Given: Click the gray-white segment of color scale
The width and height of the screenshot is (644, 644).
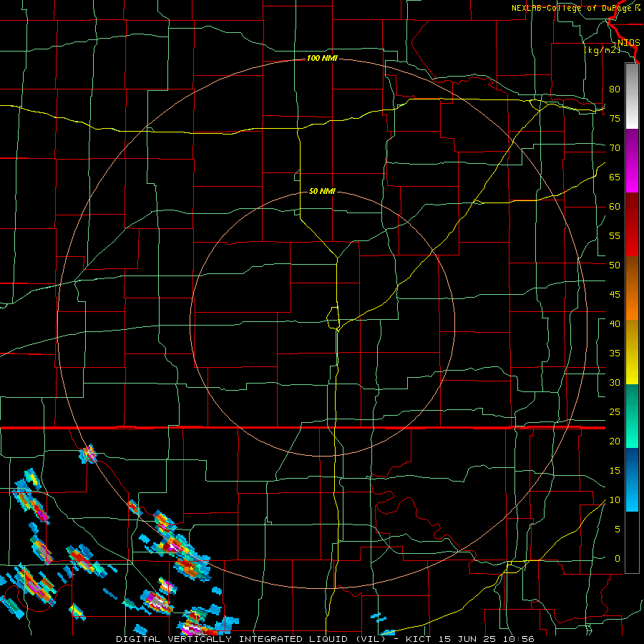Looking at the screenshot, I should point(631,96).
